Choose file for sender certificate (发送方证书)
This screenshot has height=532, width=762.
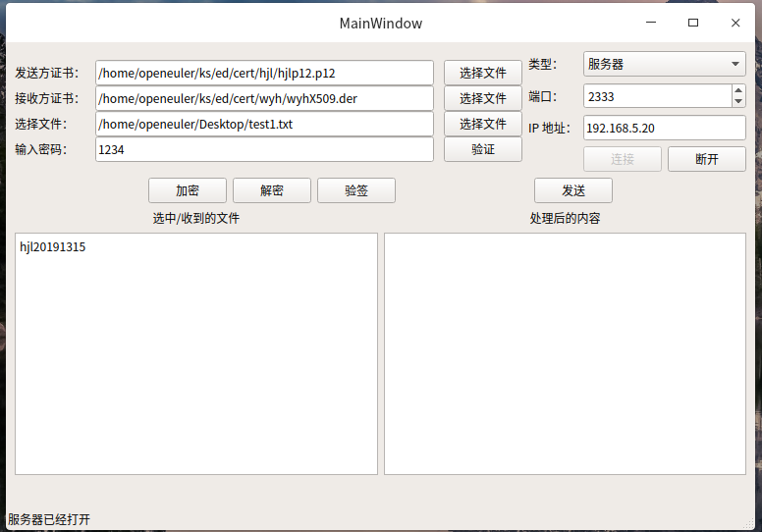tap(483, 73)
